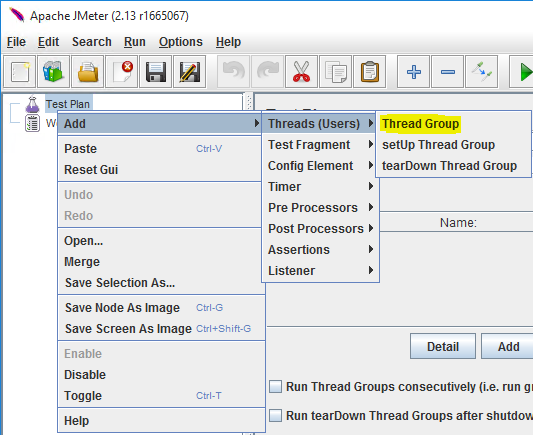Select the Test Plan tree node
Image resolution: width=533 pixels, height=435 pixels.
tap(68, 104)
